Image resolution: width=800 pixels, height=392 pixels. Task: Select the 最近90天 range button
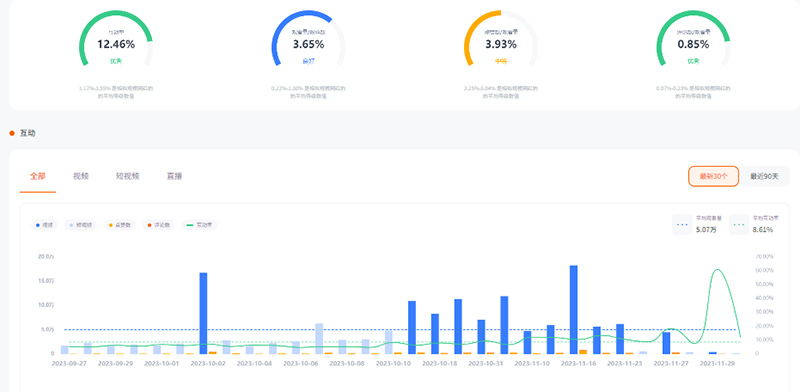764,176
